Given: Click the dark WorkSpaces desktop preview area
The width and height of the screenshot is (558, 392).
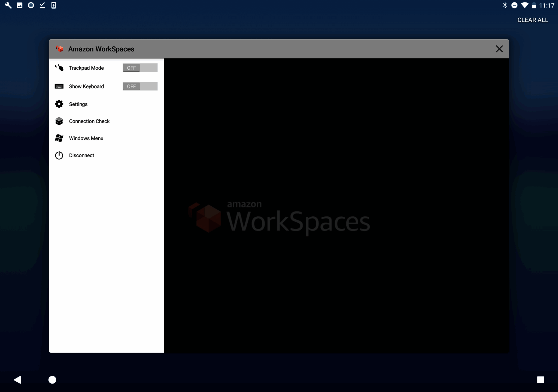Looking at the screenshot, I should (336, 205).
